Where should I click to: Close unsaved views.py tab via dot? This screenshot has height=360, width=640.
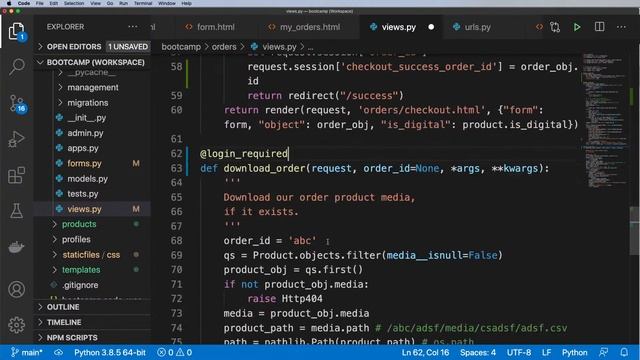pos(431,27)
